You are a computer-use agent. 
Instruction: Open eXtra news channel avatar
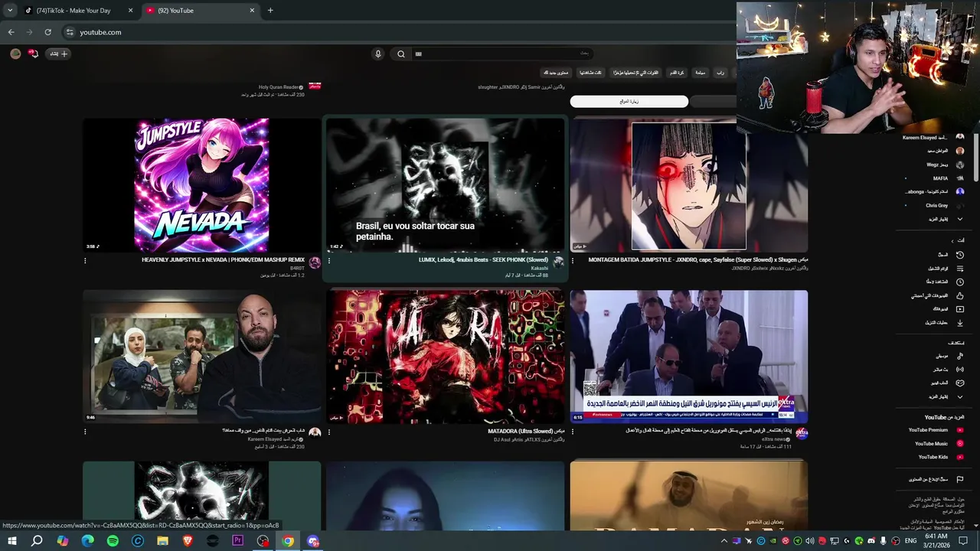[x=802, y=433]
